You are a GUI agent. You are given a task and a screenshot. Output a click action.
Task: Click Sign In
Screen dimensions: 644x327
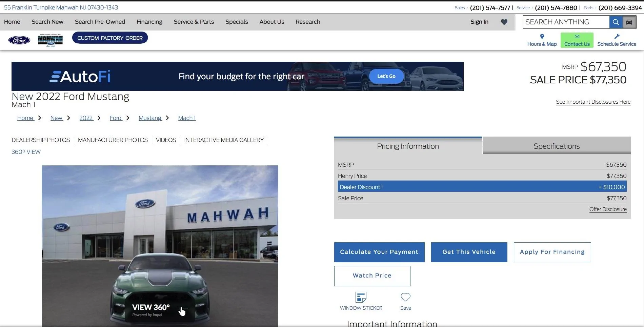[479, 22]
